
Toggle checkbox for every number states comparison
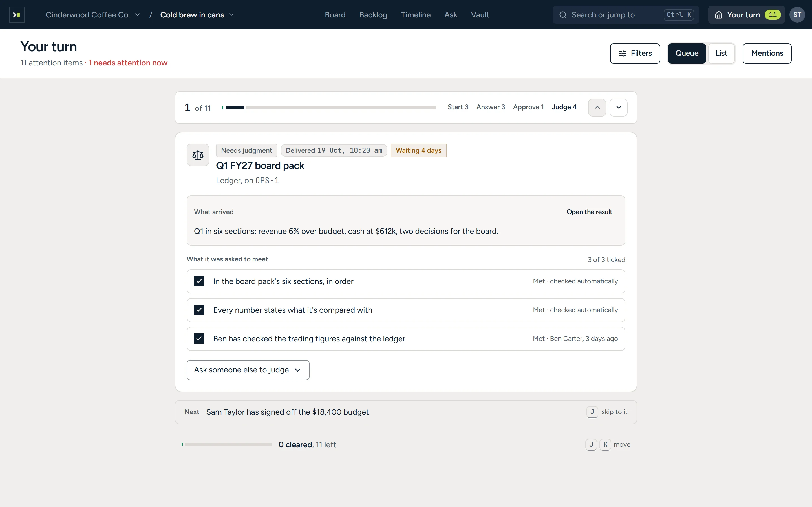199,310
